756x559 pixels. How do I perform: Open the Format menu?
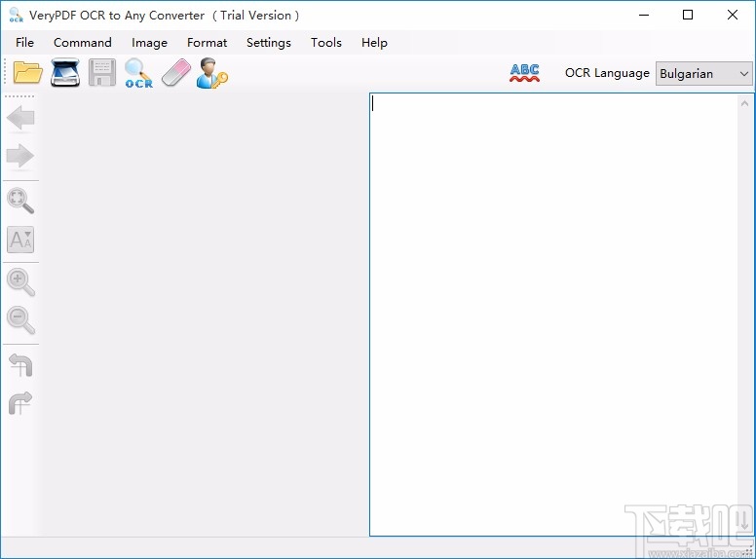click(x=207, y=43)
